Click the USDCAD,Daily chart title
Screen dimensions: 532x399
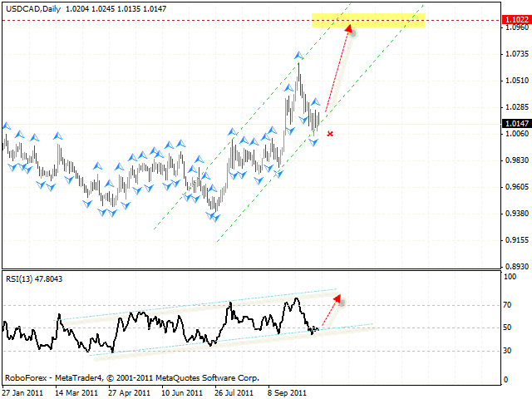point(31,6)
